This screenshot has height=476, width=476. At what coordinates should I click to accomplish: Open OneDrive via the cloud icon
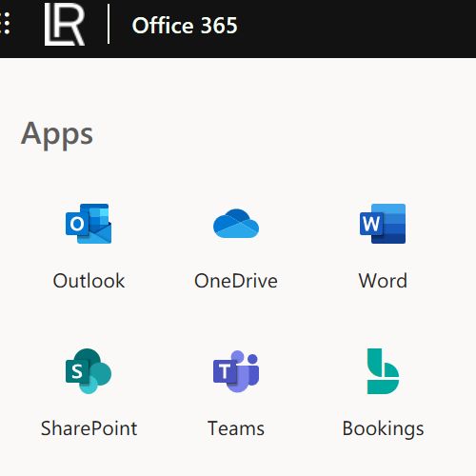pyautogui.click(x=236, y=224)
